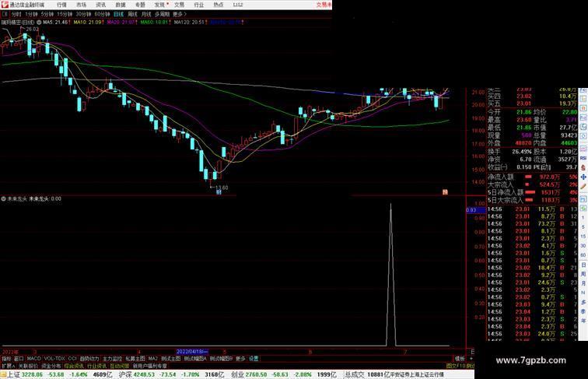Click the blue move-arrows icon in sidebar

(583, 177)
